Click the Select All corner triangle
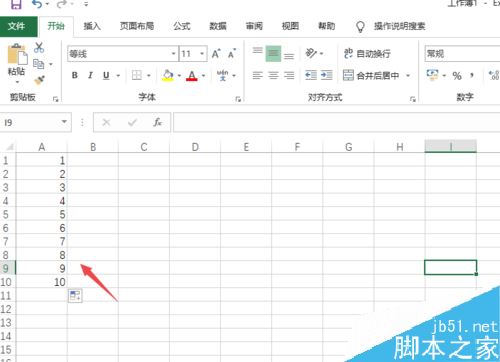500x362 pixels. point(9,147)
